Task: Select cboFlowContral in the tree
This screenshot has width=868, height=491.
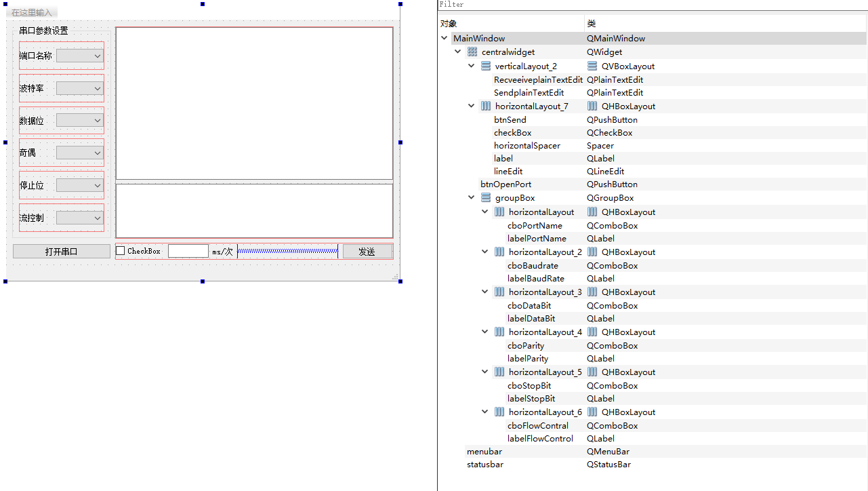Action: tap(538, 426)
